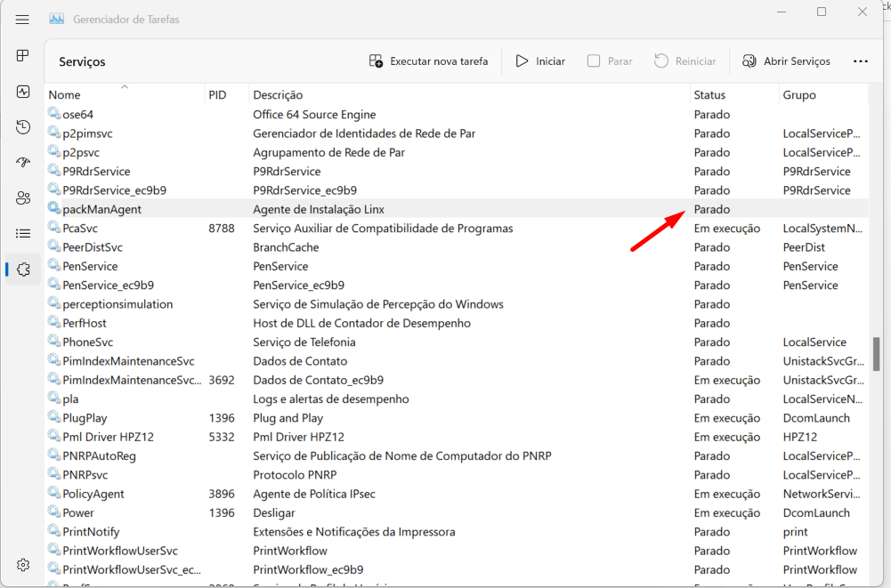Click PID 5332 value

(222, 437)
